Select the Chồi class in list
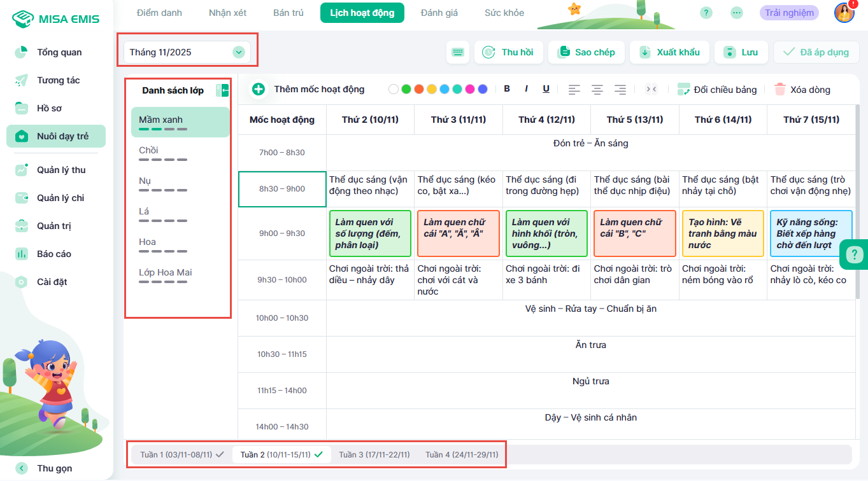 point(148,151)
